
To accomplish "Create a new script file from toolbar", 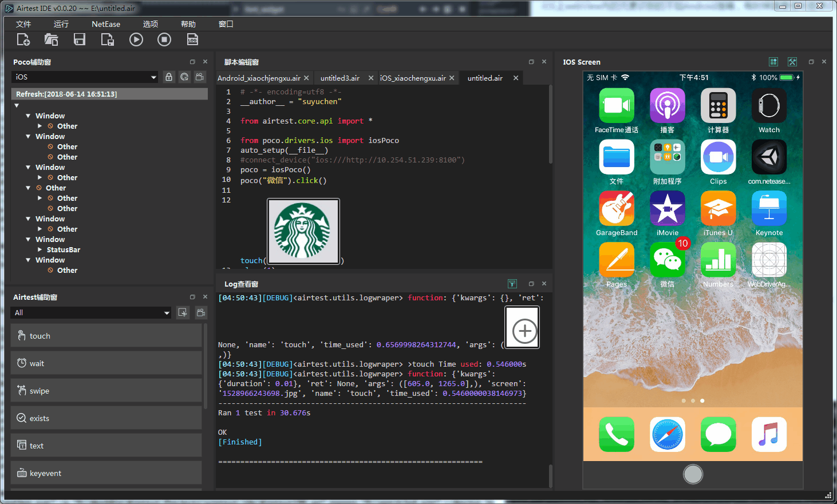I will pyautogui.click(x=23, y=39).
